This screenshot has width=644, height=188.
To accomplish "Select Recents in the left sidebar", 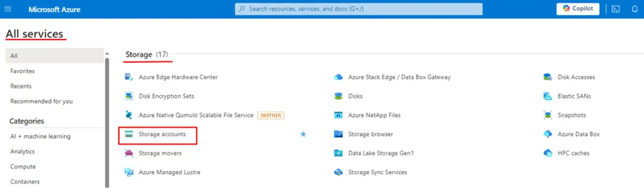I will [x=21, y=86].
